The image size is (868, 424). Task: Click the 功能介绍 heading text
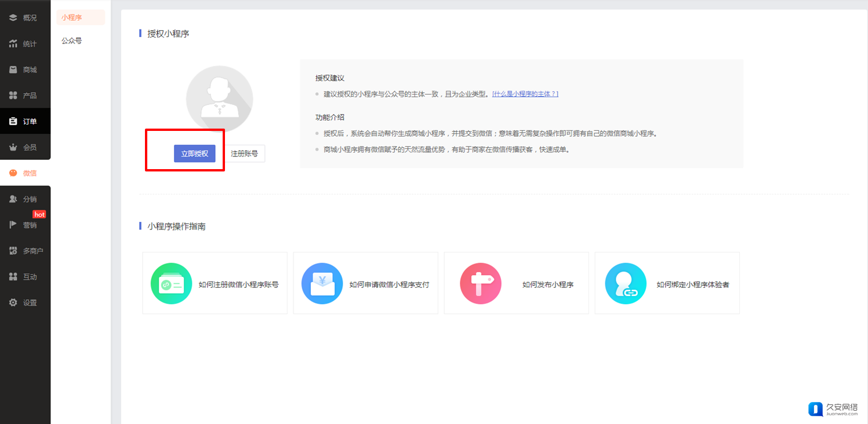tap(330, 117)
